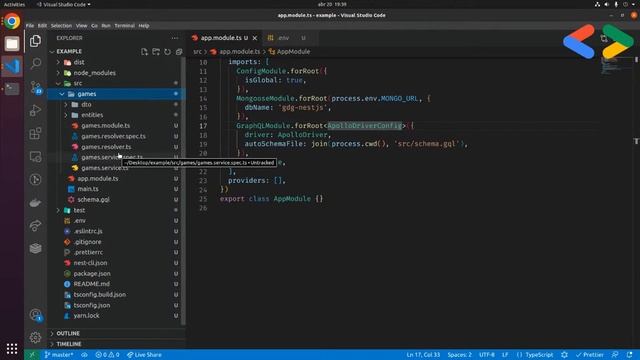Collapse the games folder
Viewport: 640px width, 360px height.
pyautogui.click(x=117, y=94)
